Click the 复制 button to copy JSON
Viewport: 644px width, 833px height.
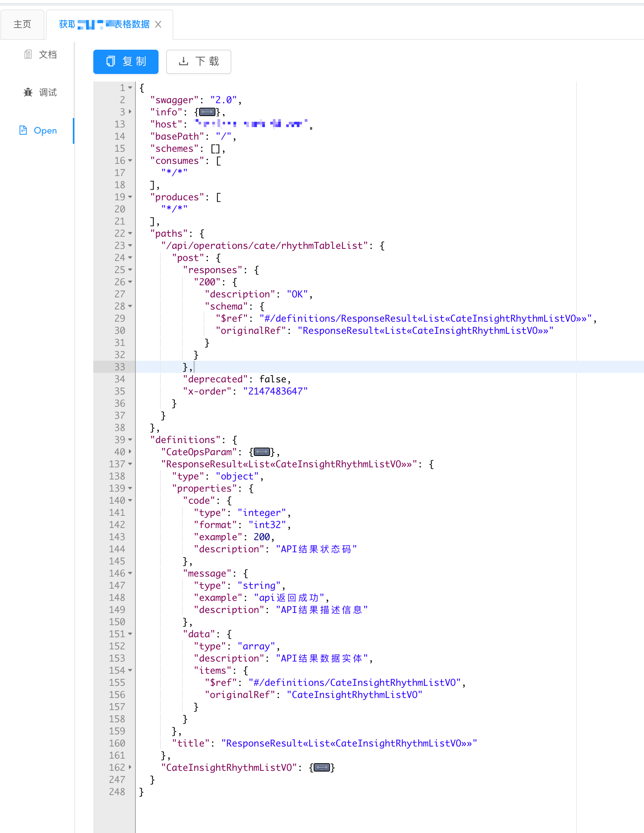pyautogui.click(x=126, y=62)
